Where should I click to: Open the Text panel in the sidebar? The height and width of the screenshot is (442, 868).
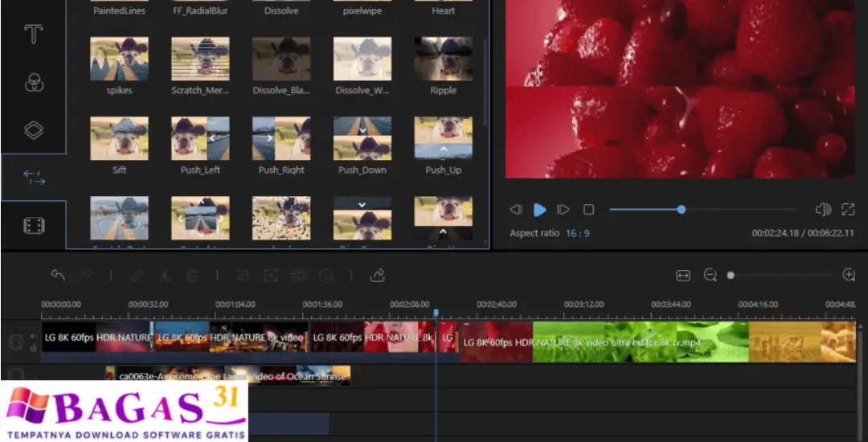pyautogui.click(x=34, y=35)
